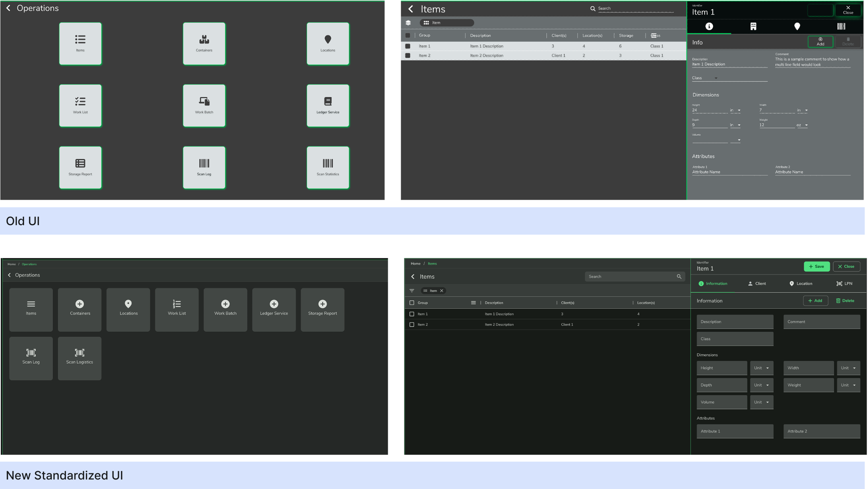Toggle the select-all checkbox beside the new Group header

(x=412, y=303)
